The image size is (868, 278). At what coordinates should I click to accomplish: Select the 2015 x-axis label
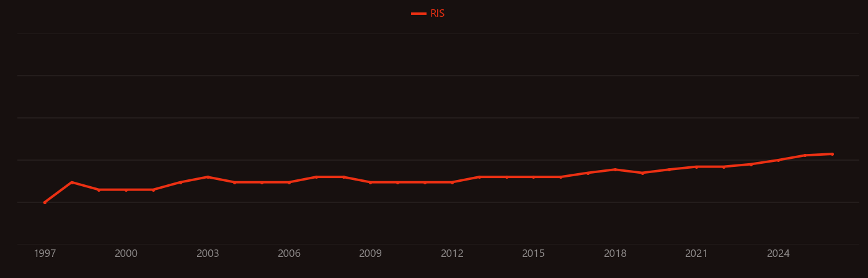[533, 254]
